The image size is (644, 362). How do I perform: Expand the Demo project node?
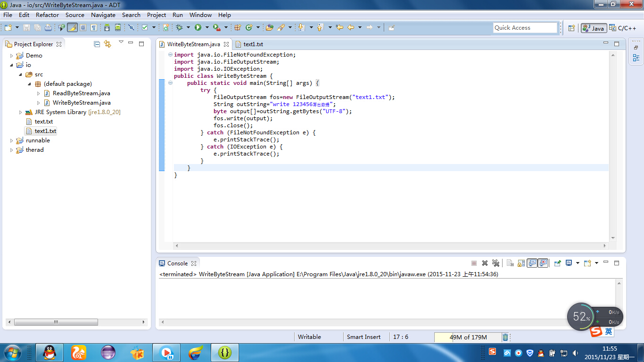12,56
